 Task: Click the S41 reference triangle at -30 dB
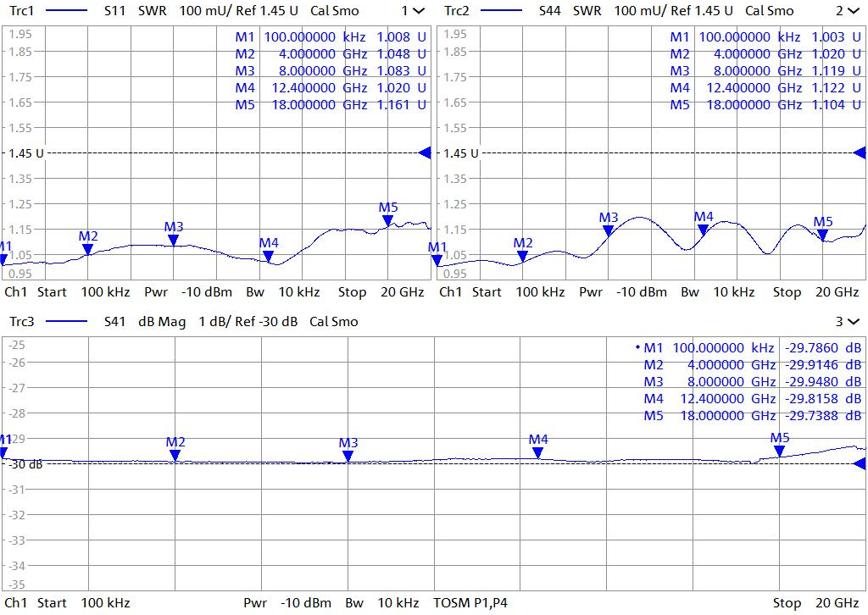[860, 463]
